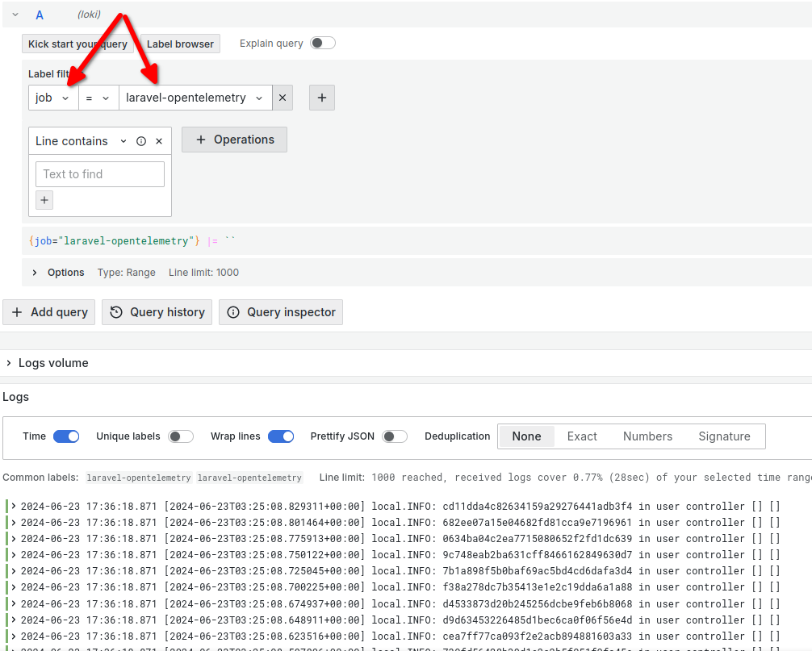Viewport: 812px width, 651px height.
Task: Click the query letter A label
Action: point(40,15)
